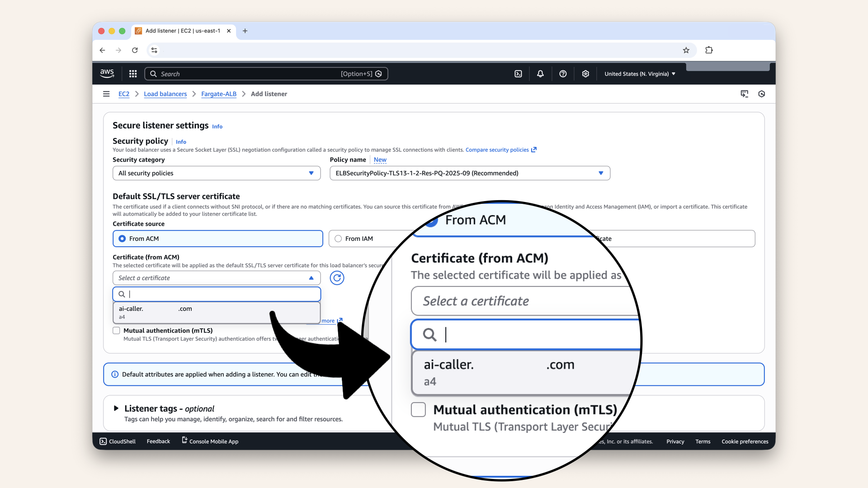868x488 pixels.
Task: Open the All security policies dropdown
Action: tap(216, 173)
